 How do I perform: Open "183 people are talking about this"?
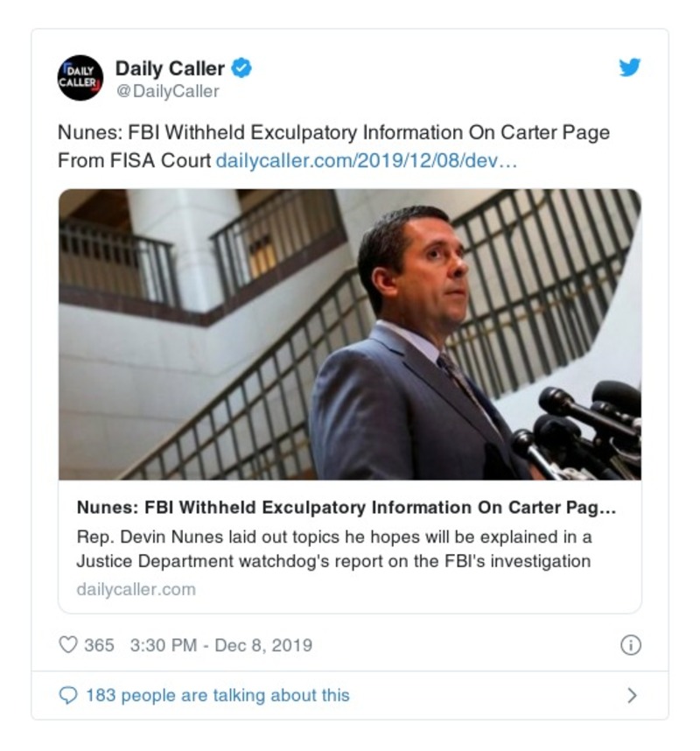click(x=217, y=695)
